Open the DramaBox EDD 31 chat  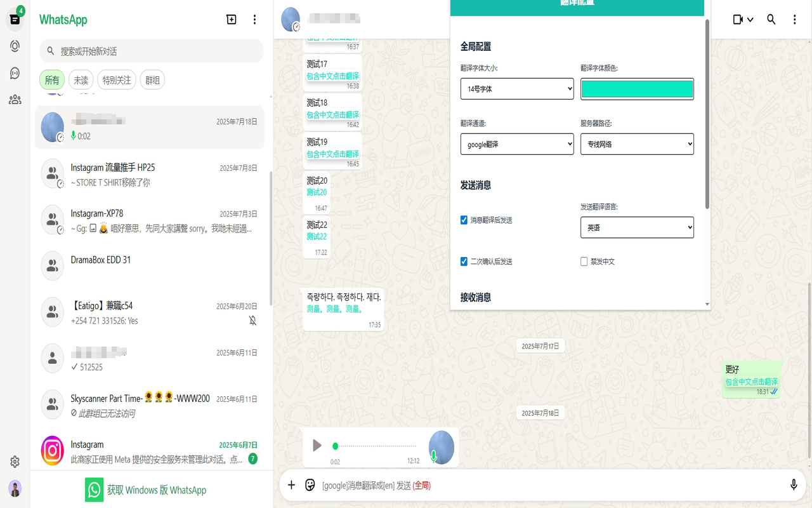[149, 265]
